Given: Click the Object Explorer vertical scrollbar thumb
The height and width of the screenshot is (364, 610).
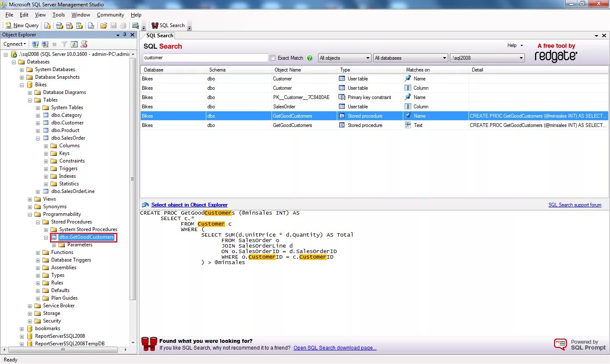Looking at the screenshot, I should (x=133, y=179).
